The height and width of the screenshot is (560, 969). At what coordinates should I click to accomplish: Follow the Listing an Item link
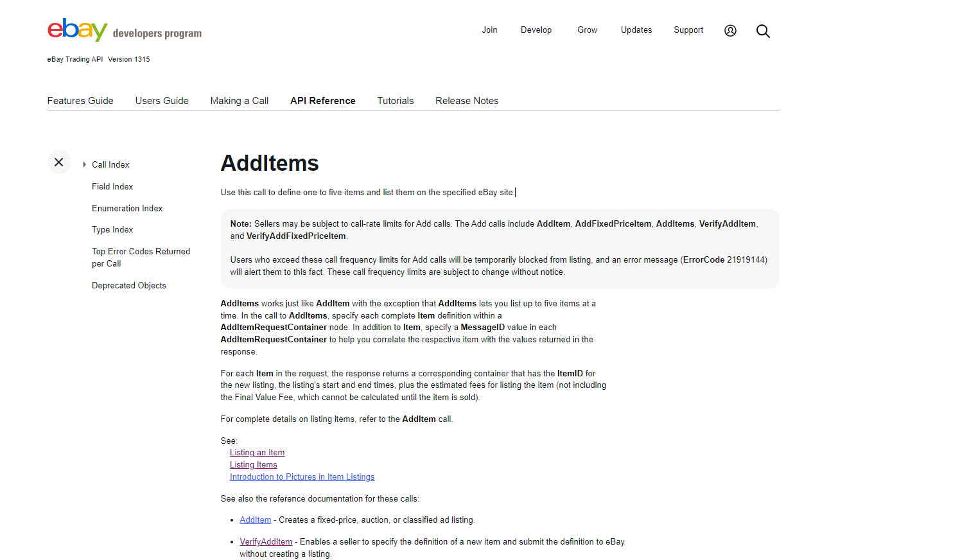pos(257,452)
